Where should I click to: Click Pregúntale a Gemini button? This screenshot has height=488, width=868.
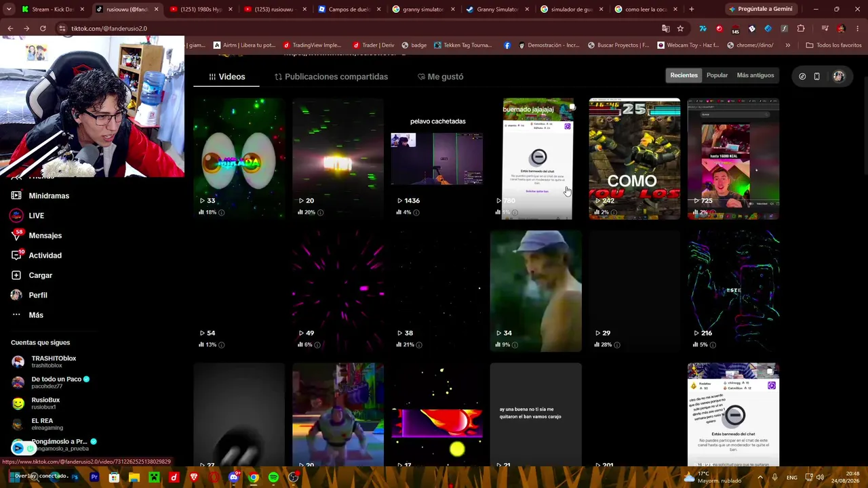click(759, 9)
